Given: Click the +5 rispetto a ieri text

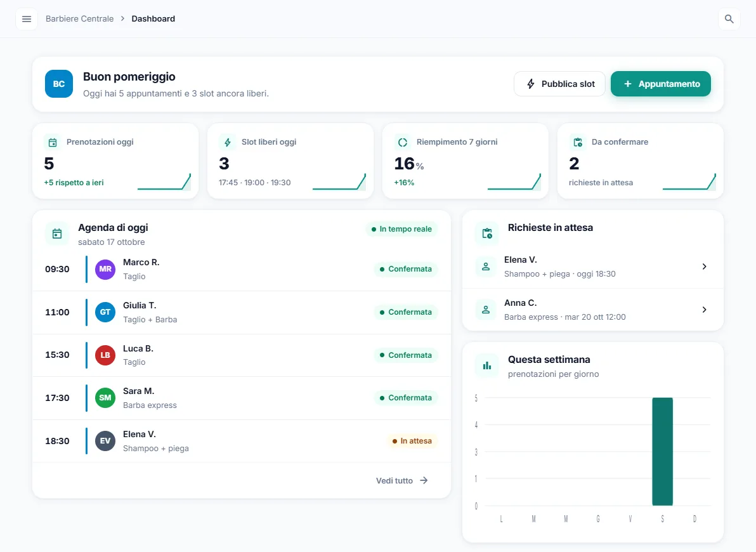Looking at the screenshot, I should [74, 183].
